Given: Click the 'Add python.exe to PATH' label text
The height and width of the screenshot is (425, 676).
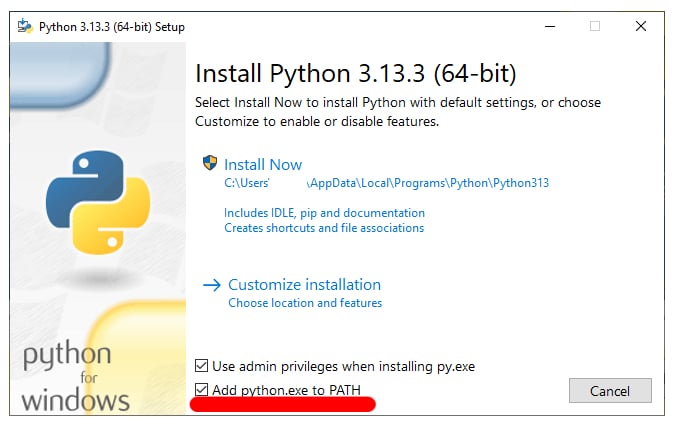Looking at the screenshot, I should (x=288, y=389).
